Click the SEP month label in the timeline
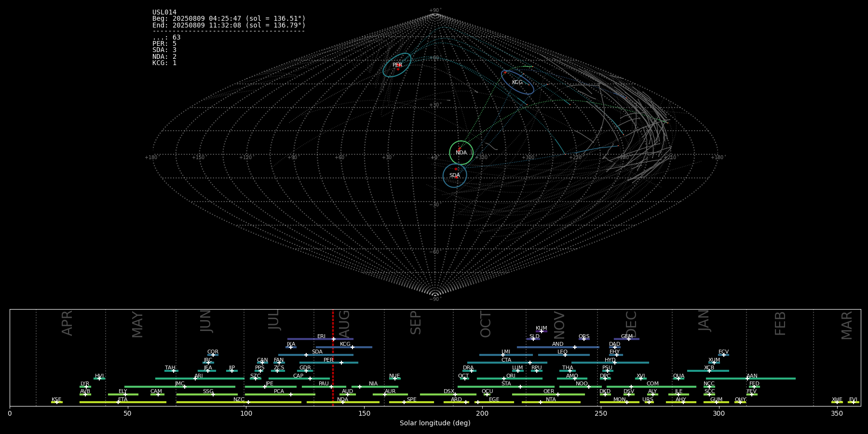Image resolution: width=868 pixels, height=434 pixels. [416, 323]
